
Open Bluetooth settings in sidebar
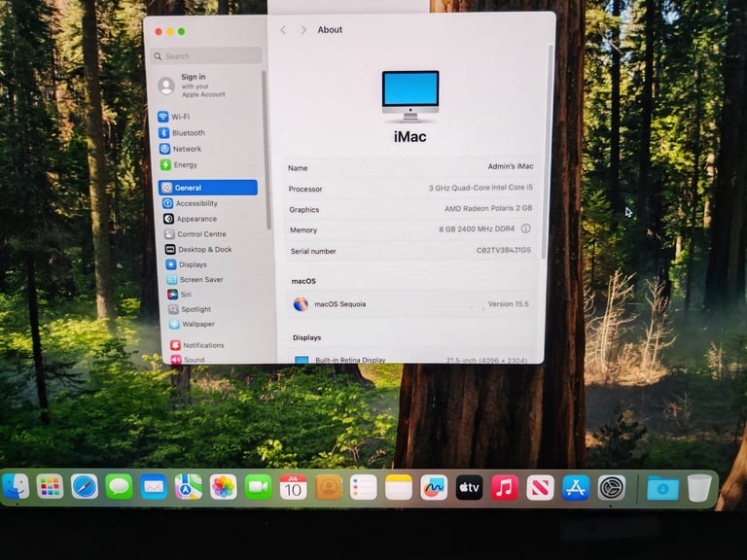coord(182,133)
